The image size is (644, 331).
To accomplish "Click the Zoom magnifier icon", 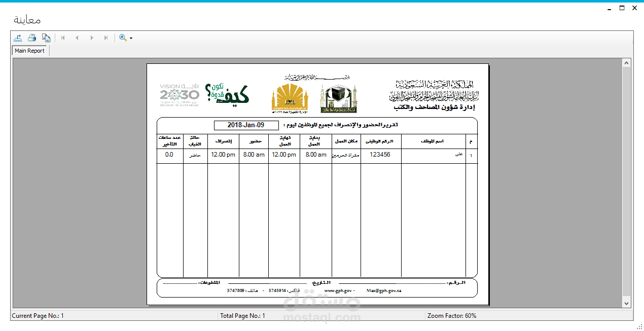I will tap(123, 38).
